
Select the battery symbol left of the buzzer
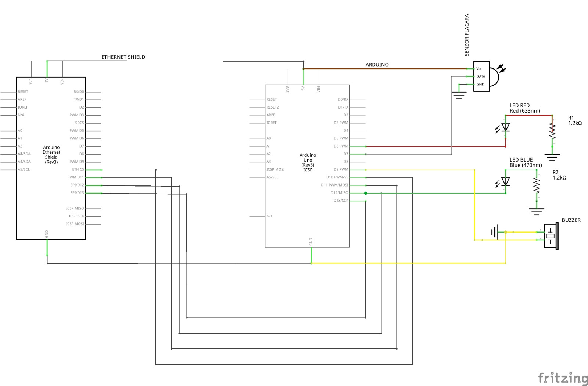click(495, 232)
